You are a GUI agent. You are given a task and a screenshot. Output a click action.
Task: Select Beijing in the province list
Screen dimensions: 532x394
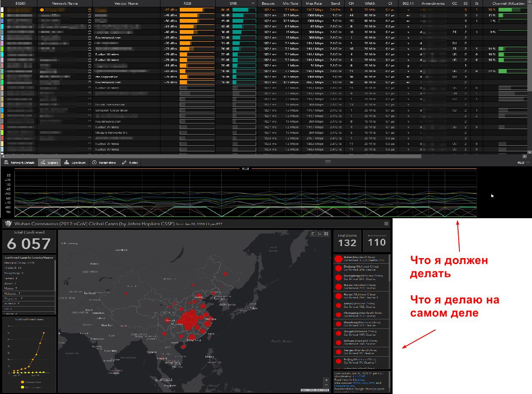pyautogui.click(x=361, y=361)
